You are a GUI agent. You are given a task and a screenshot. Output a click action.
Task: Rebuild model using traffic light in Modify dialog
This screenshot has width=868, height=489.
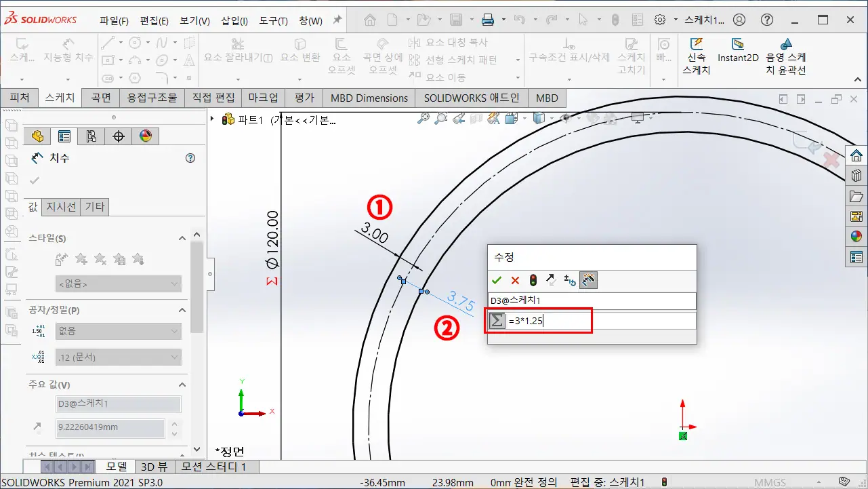(533, 280)
